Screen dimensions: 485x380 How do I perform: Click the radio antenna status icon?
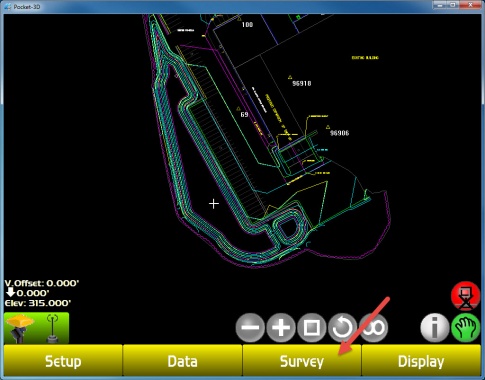[x=52, y=328]
